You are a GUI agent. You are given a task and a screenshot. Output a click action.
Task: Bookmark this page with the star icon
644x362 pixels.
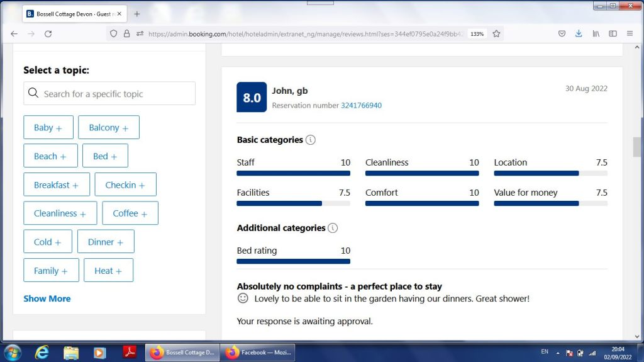pos(496,34)
